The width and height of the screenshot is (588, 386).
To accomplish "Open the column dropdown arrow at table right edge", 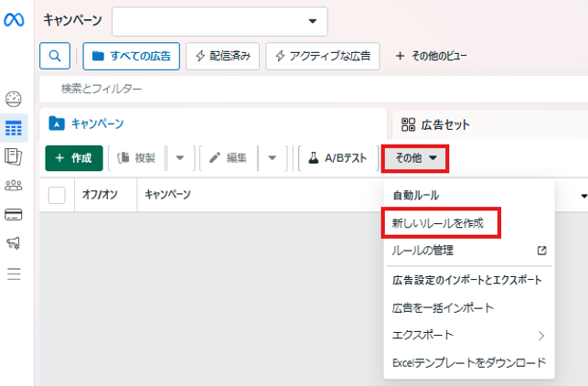I will click(583, 196).
